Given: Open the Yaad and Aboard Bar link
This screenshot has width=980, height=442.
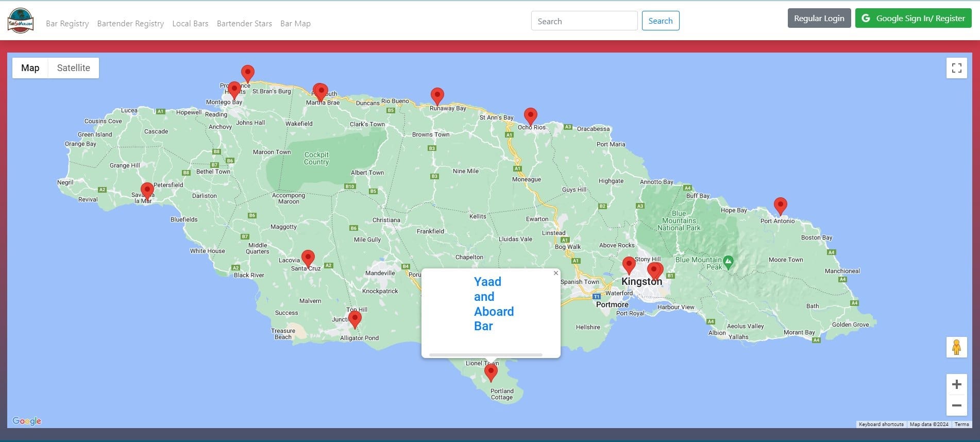Looking at the screenshot, I should tap(494, 304).
